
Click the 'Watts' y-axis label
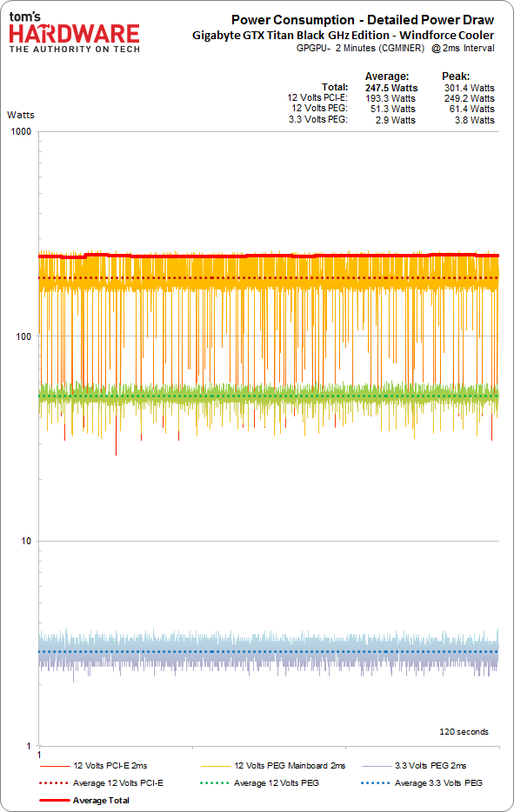21,115
